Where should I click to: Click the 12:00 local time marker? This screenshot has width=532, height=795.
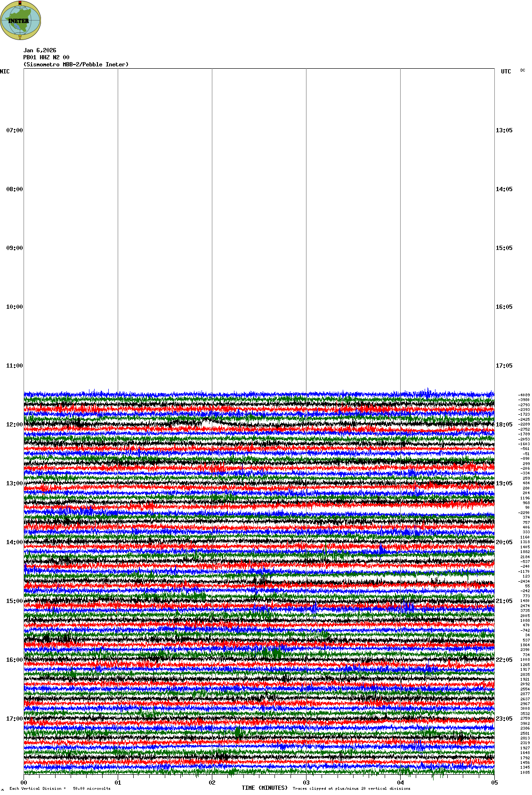coord(14,425)
